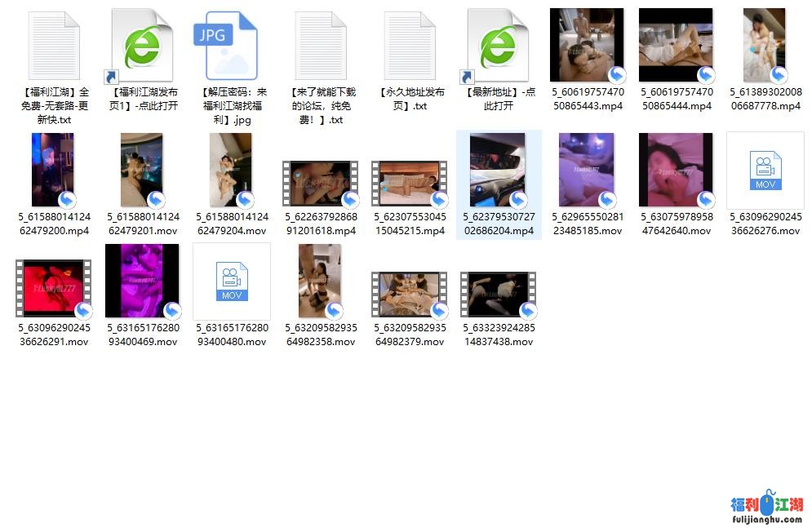This screenshot has width=812, height=532.
Task: Open the 最新地址 internet shortcut icon
Action: click(498, 46)
